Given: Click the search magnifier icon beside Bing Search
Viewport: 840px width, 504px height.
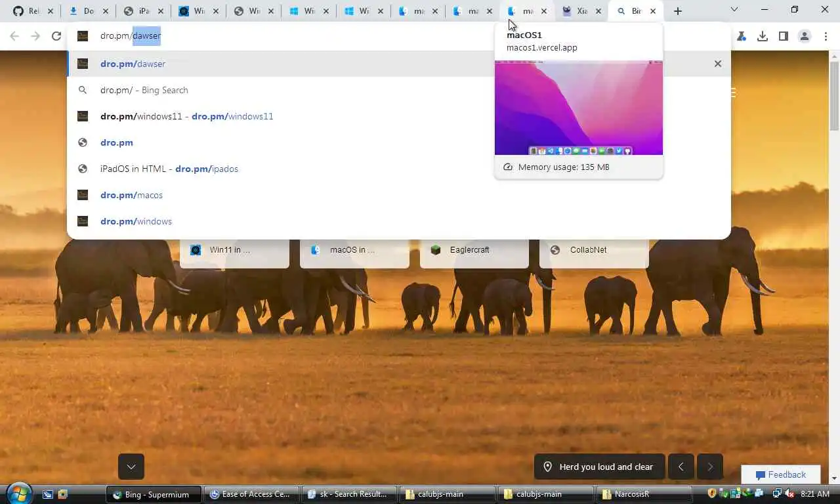Looking at the screenshot, I should click(83, 90).
